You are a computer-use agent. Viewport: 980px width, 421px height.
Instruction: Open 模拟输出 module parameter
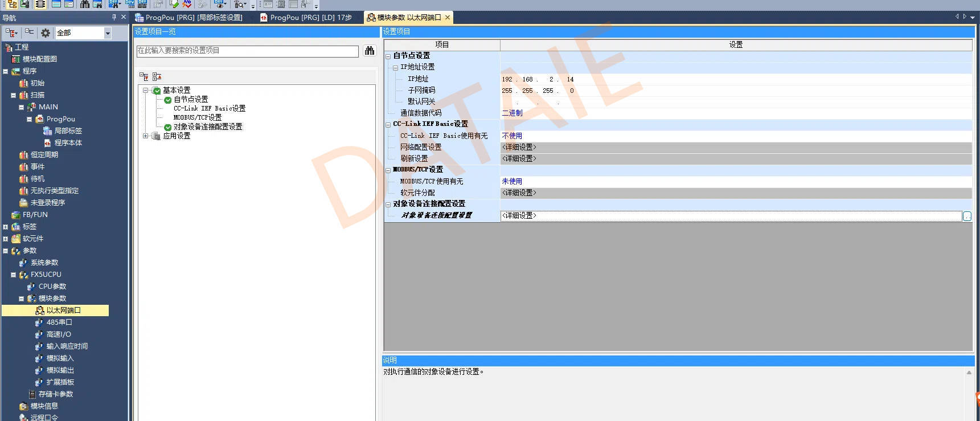[60, 370]
